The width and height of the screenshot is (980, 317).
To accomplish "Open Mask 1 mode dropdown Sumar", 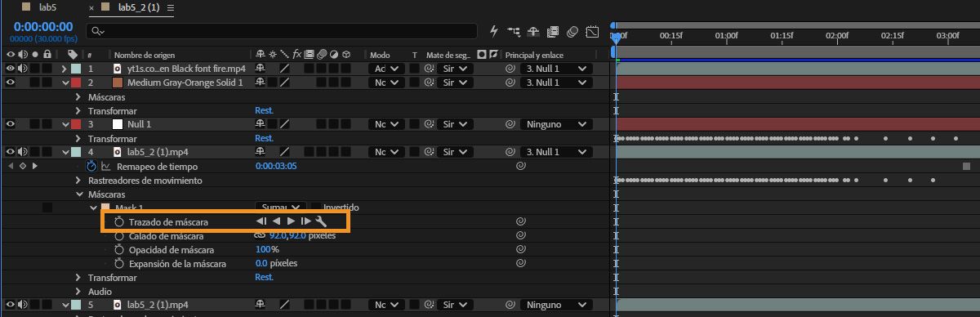I will [280, 208].
